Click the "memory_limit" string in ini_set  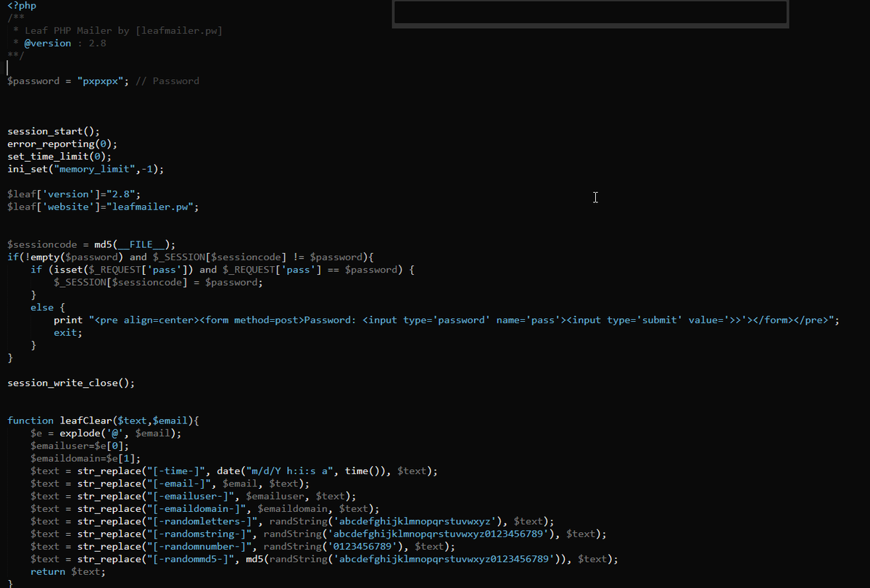point(94,169)
